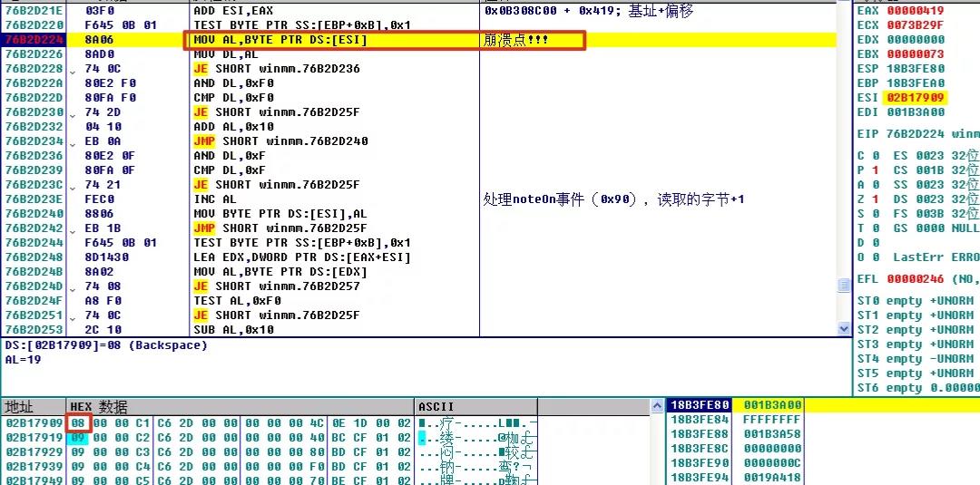Click the D direction flag value

(x=875, y=242)
